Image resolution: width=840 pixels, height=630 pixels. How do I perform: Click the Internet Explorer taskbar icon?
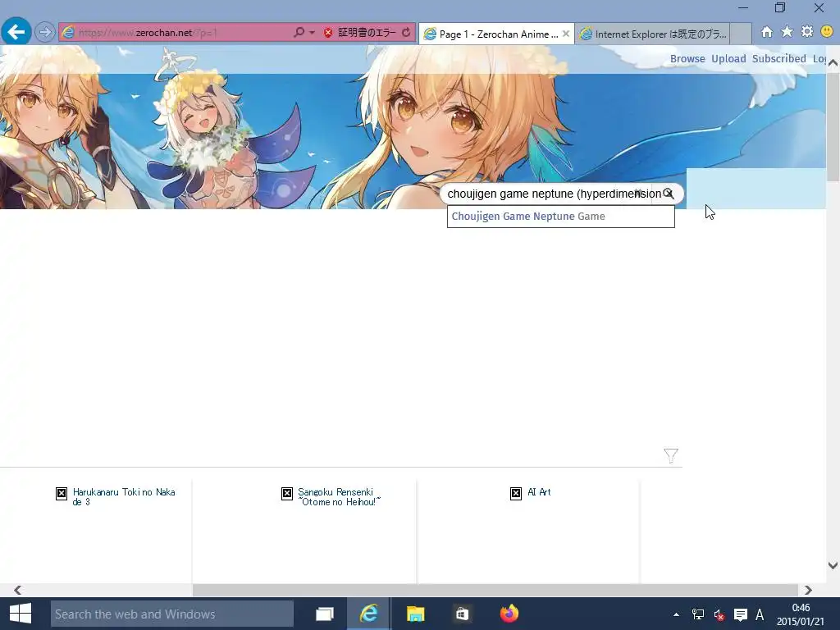click(x=369, y=614)
